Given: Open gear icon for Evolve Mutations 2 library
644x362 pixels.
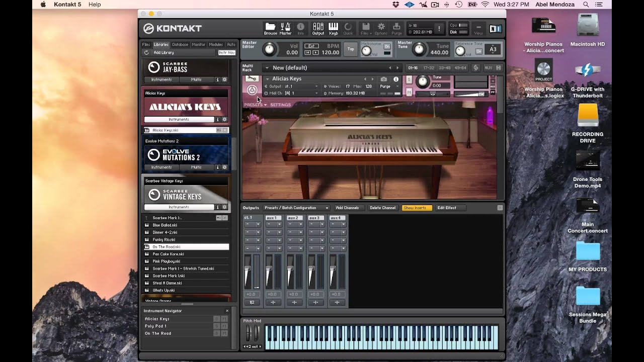Looking at the screenshot, I should [x=224, y=167].
